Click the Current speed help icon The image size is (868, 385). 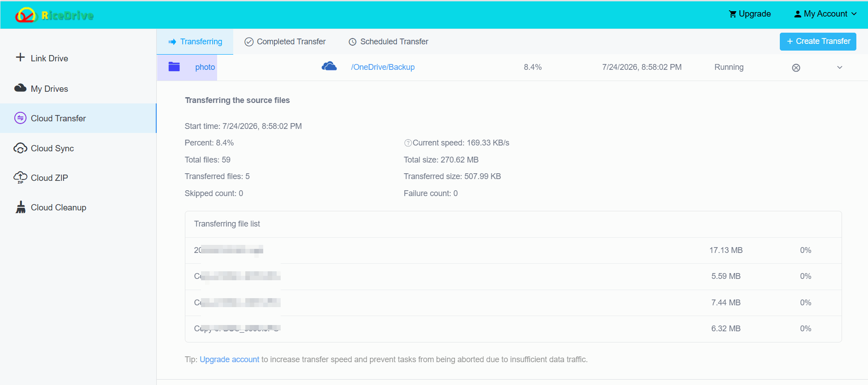point(408,143)
